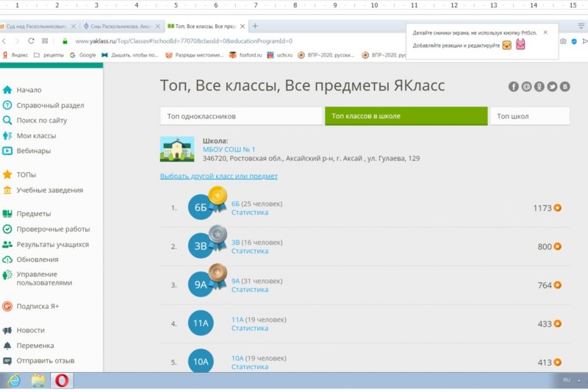Share via VK icon

pyautogui.click(x=564, y=87)
